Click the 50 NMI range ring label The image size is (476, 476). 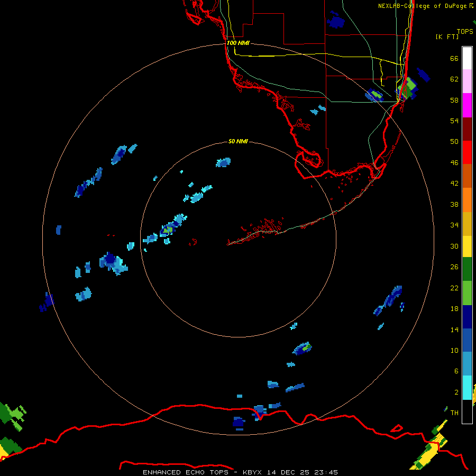pos(238,141)
